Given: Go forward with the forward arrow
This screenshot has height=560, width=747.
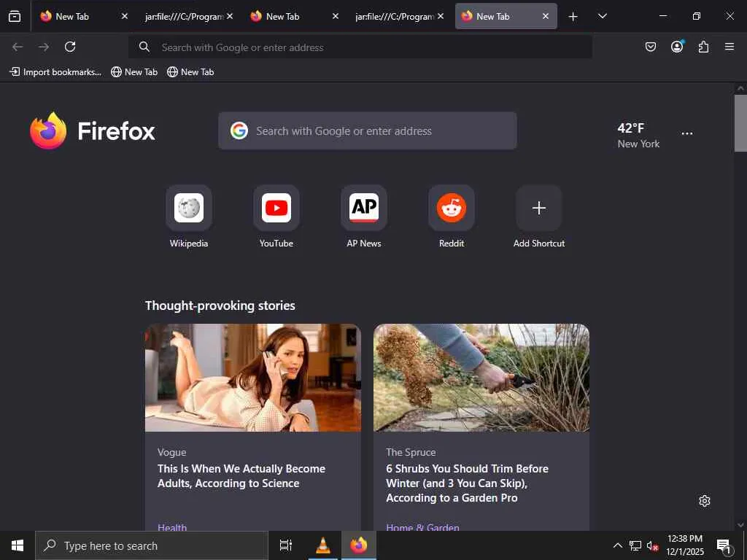Looking at the screenshot, I should pyautogui.click(x=44, y=47).
